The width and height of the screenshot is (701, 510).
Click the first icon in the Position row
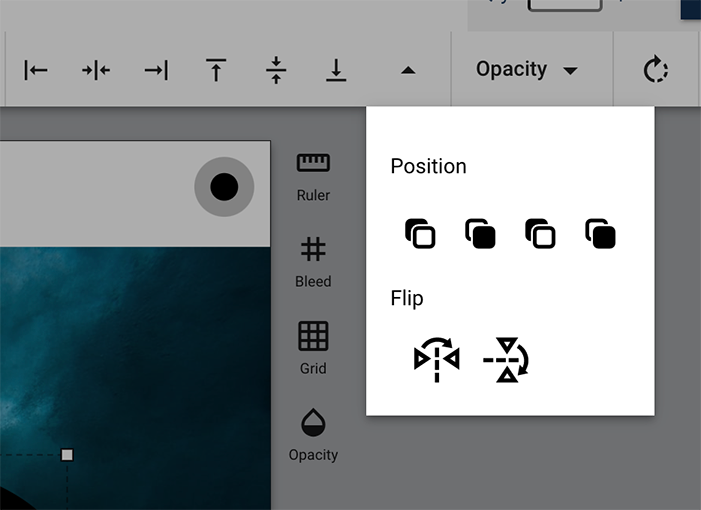click(x=420, y=234)
